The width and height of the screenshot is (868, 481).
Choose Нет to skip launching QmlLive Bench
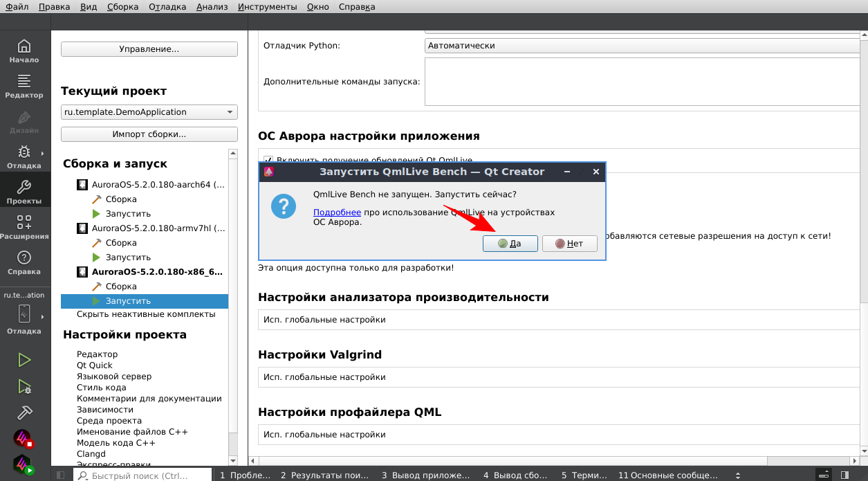coord(569,243)
